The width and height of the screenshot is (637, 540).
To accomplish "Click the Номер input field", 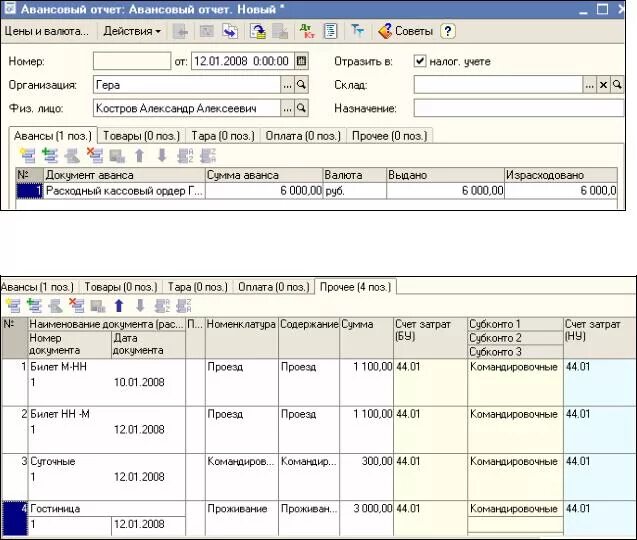I will (x=132, y=61).
